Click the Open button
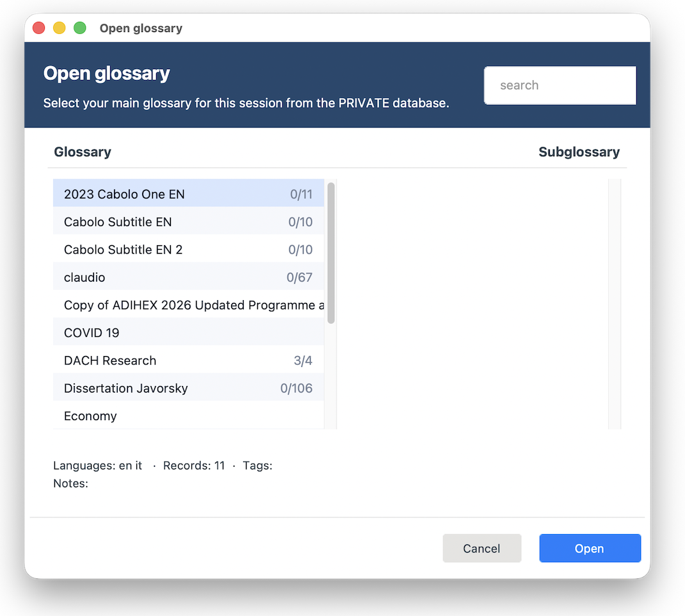The height and width of the screenshot is (616, 685). (590, 548)
